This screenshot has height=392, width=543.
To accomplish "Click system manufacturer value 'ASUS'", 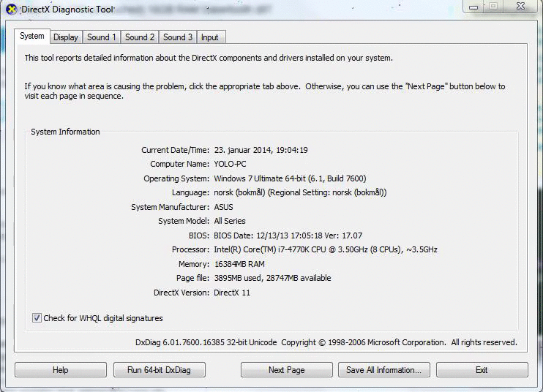I will click(x=223, y=207).
